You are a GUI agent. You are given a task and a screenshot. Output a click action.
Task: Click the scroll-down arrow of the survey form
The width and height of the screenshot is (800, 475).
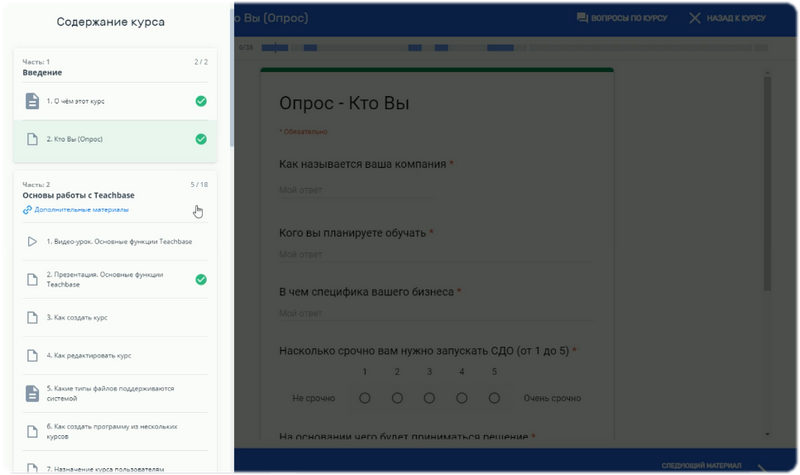tap(767, 434)
